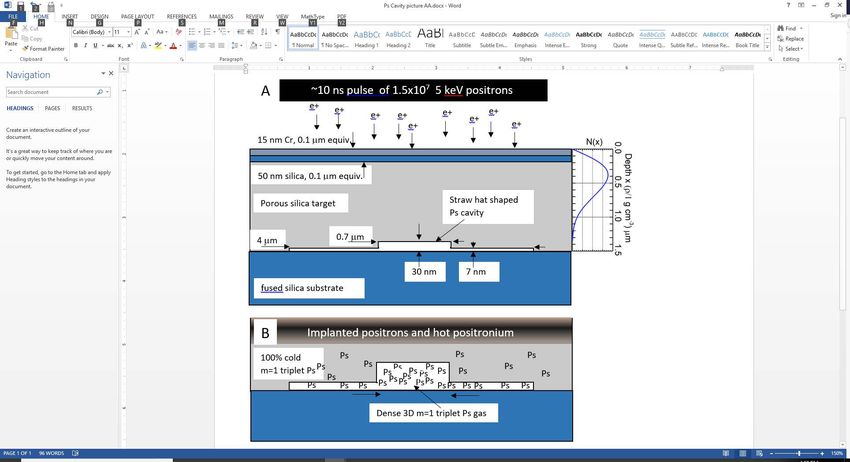This screenshot has width=850, height=462.
Task: Open the FILE tab
Action: click(x=12, y=17)
